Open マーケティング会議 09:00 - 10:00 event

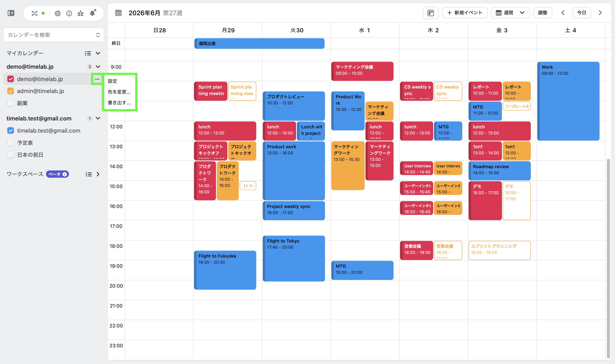point(362,71)
